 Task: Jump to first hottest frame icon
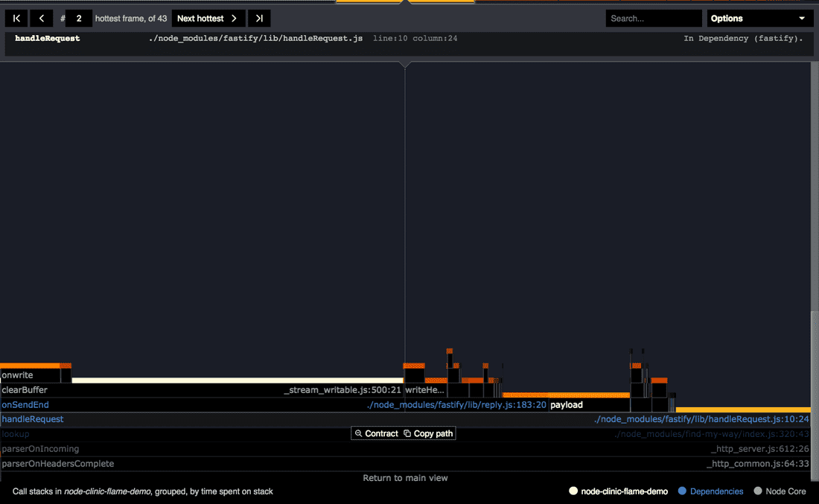point(16,18)
